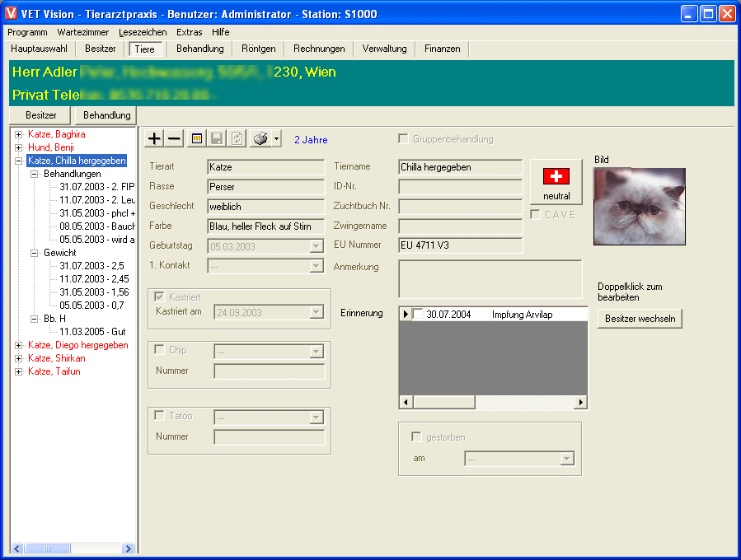Open the Tatoo date dropdown
Image resolution: width=741 pixels, height=560 pixels.
[x=317, y=418]
